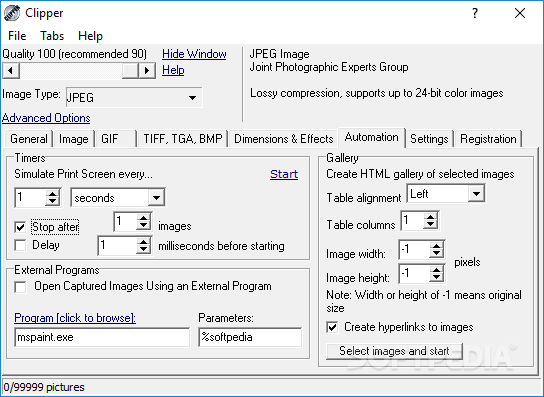
Task: Increase the Image height value
Action: pyautogui.click(x=436, y=269)
